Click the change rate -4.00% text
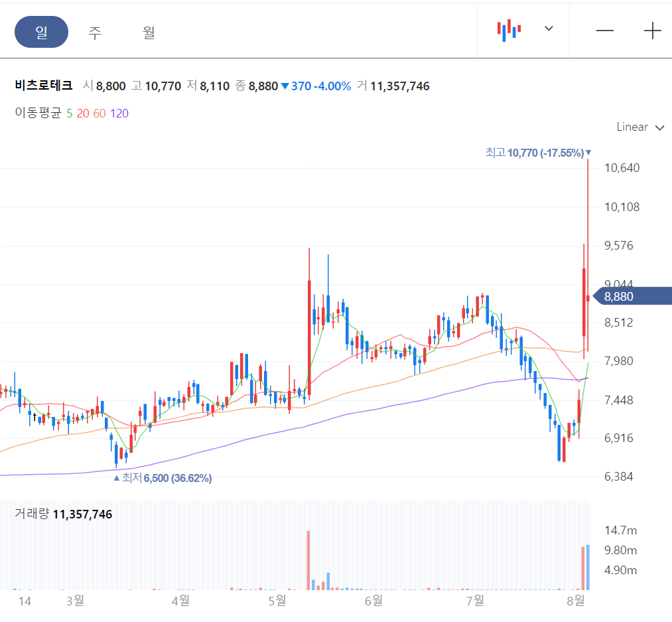The height and width of the screenshot is (622, 672). pyautogui.click(x=332, y=86)
